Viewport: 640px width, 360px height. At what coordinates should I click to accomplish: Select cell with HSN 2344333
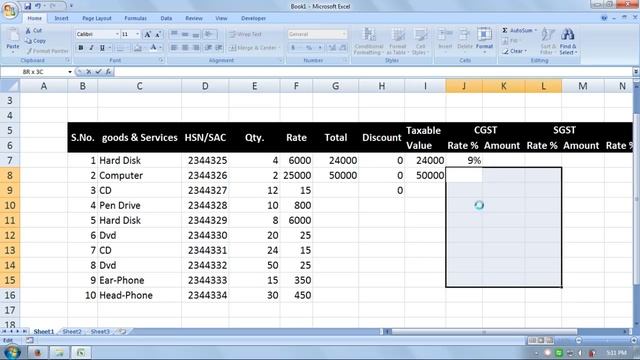(205, 280)
